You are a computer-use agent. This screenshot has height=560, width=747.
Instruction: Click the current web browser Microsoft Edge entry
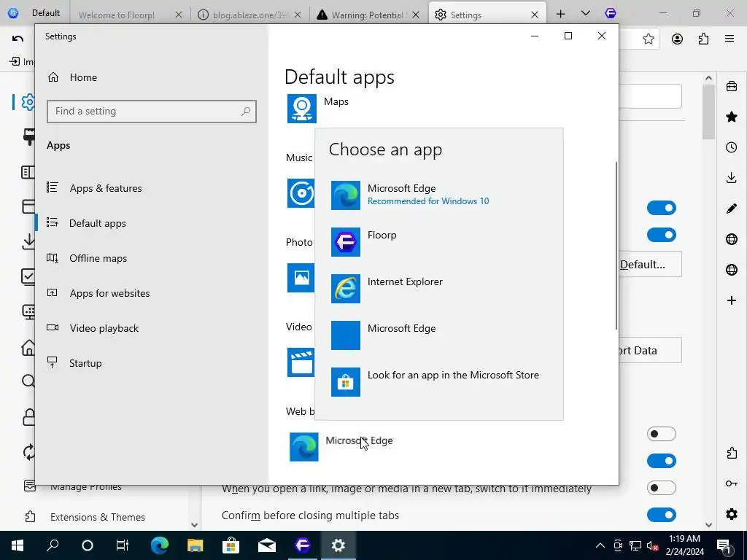(x=341, y=447)
